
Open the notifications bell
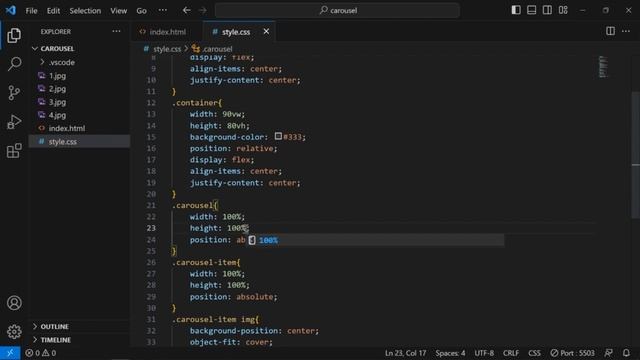(626, 353)
